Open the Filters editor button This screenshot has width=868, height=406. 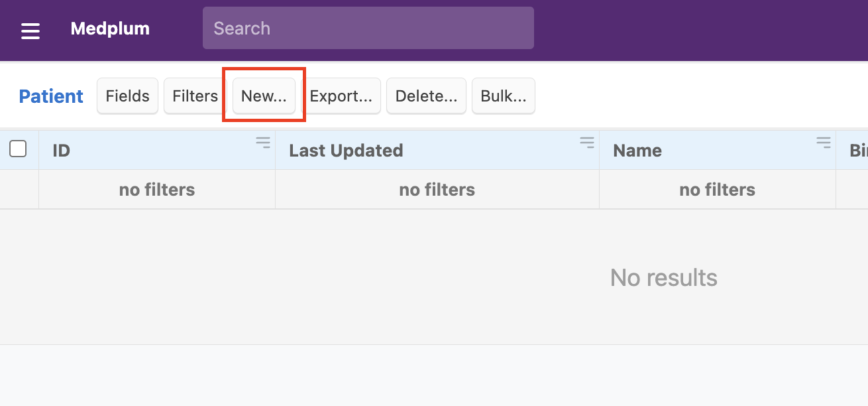click(195, 96)
